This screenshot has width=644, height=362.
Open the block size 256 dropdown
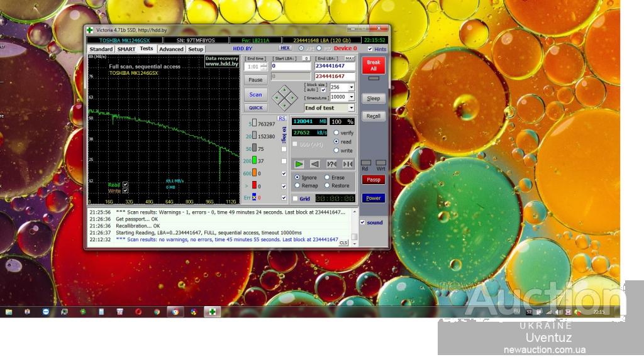[x=351, y=87]
